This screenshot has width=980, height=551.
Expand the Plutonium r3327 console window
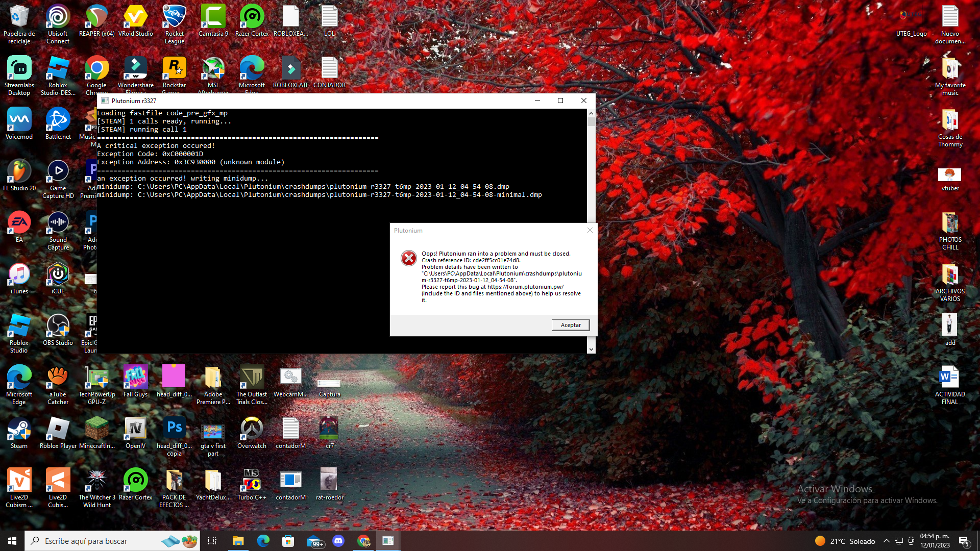pos(560,100)
